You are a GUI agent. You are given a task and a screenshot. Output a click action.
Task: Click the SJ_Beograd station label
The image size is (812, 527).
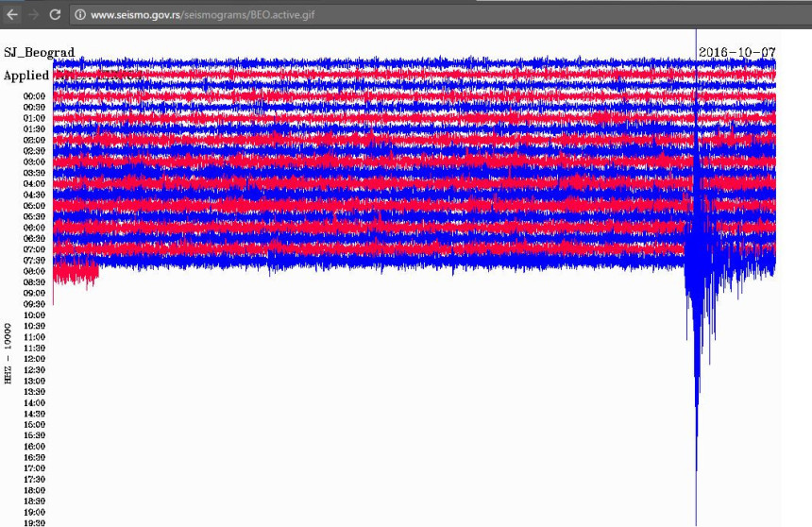pos(40,52)
